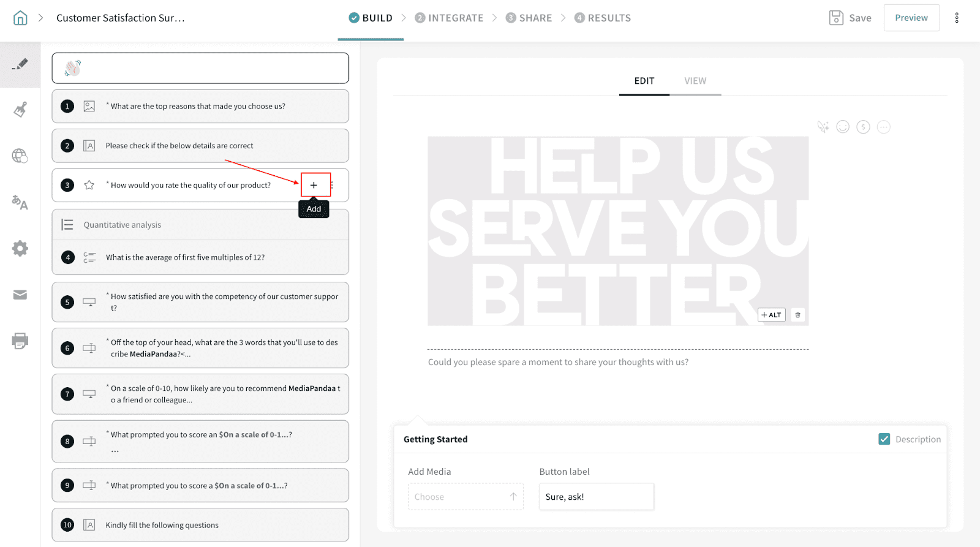
Task: Open the email envelope icon in sidebar
Action: click(20, 295)
